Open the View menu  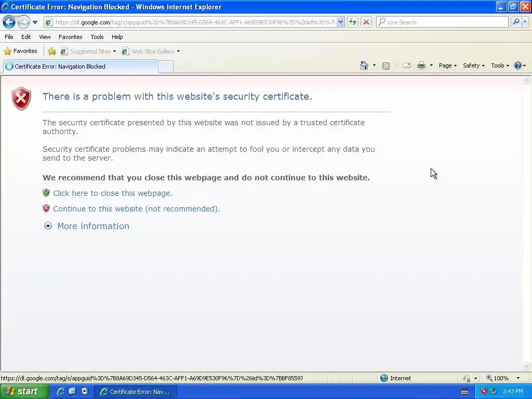pyautogui.click(x=45, y=37)
